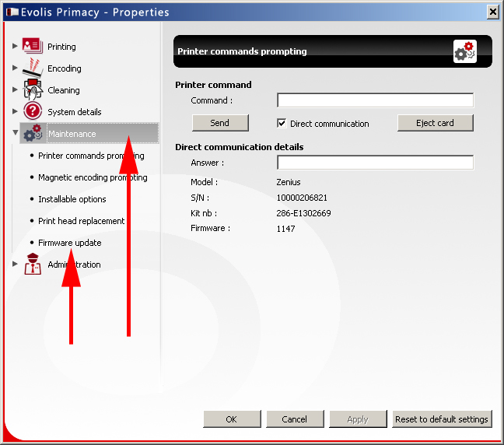Screen dimensions: 504x445
Task: Click the Answer text field
Action: (x=375, y=163)
